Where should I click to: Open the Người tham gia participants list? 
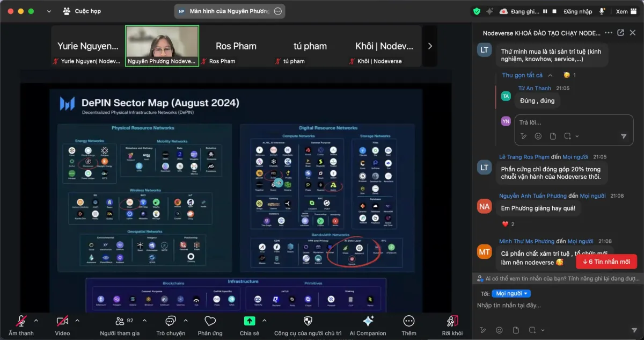[x=120, y=325]
